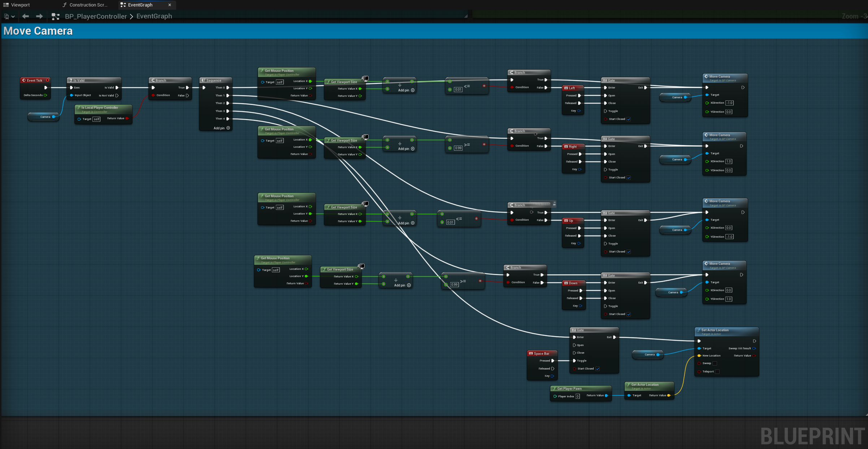Click the forward navigation arrow

(39, 16)
